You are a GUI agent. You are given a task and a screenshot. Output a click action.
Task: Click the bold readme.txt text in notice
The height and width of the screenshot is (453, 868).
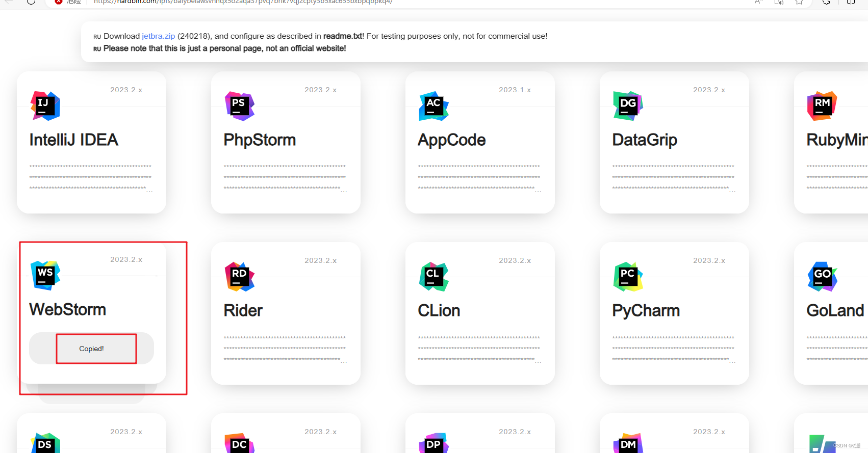pyautogui.click(x=343, y=36)
